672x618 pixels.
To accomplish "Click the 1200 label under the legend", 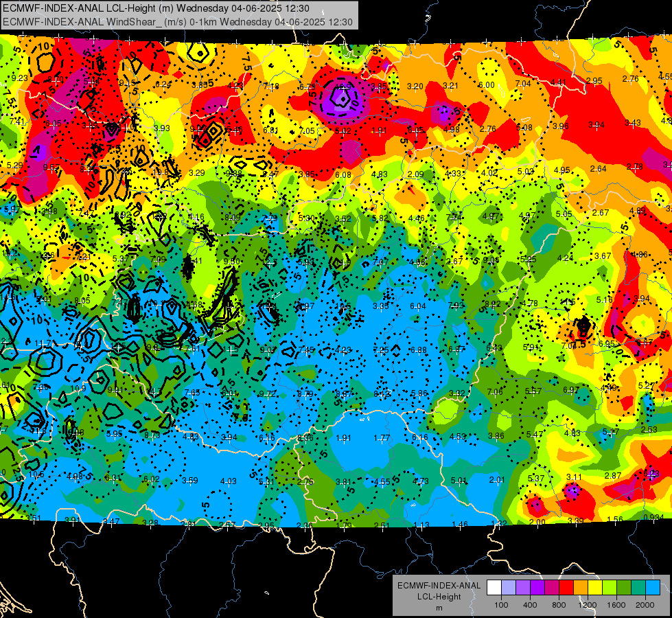I will coord(588,605).
